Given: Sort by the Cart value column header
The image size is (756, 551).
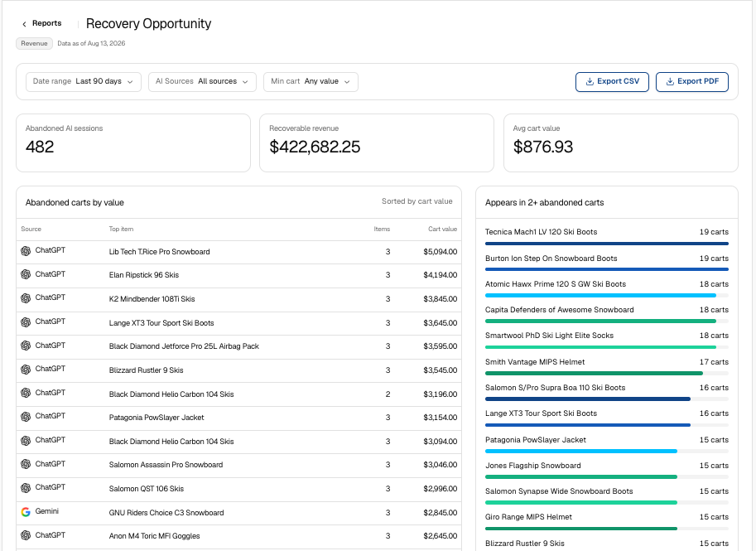Looking at the screenshot, I should (443, 230).
